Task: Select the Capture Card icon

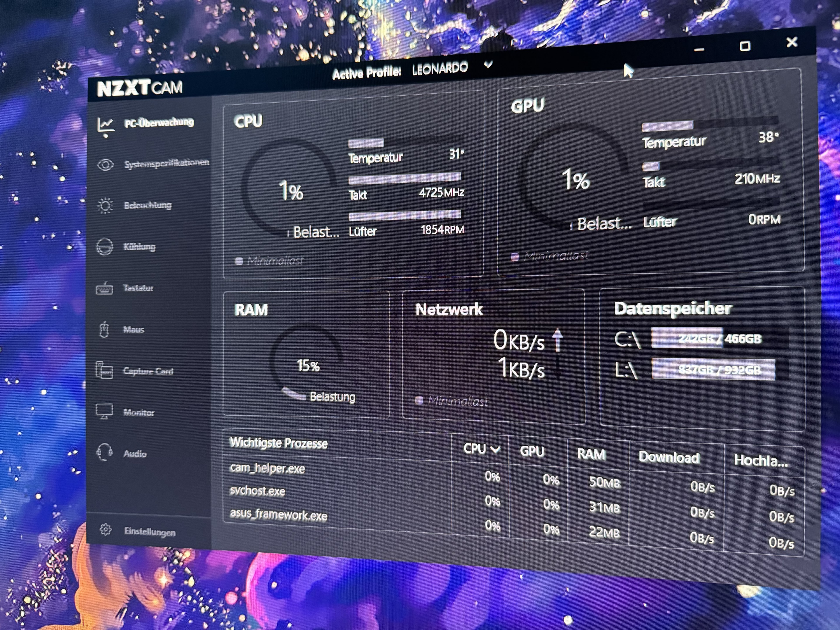Action: [104, 371]
